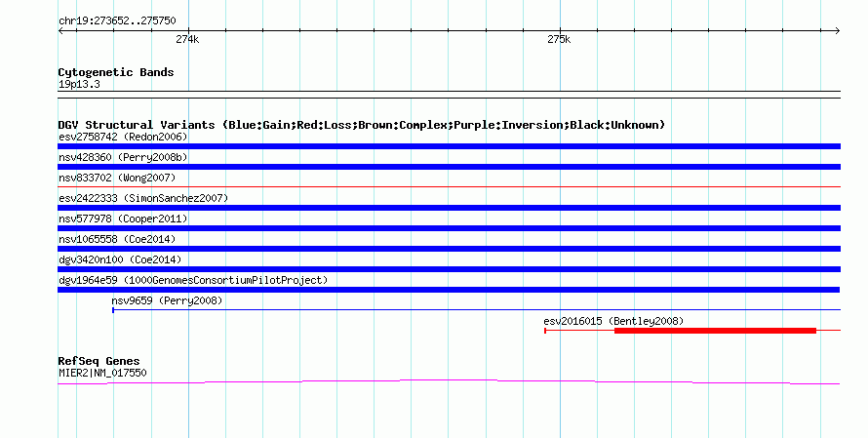Select the magenta MIER2 gene line
This screenshot has width=868, height=438.
pyautogui.click(x=449, y=381)
